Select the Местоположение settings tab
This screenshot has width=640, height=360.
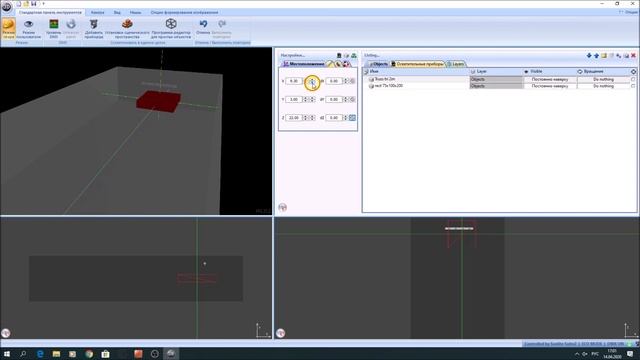pyautogui.click(x=304, y=64)
